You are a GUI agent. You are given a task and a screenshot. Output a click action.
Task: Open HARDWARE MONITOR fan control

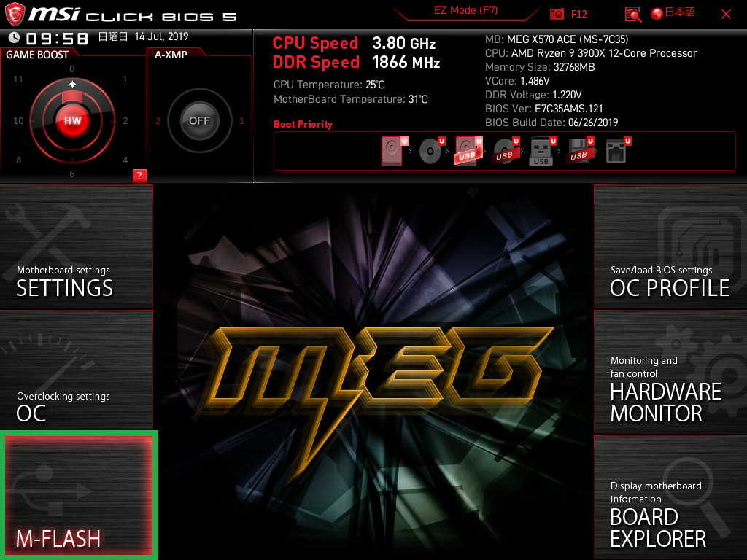click(x=670, y=372)
